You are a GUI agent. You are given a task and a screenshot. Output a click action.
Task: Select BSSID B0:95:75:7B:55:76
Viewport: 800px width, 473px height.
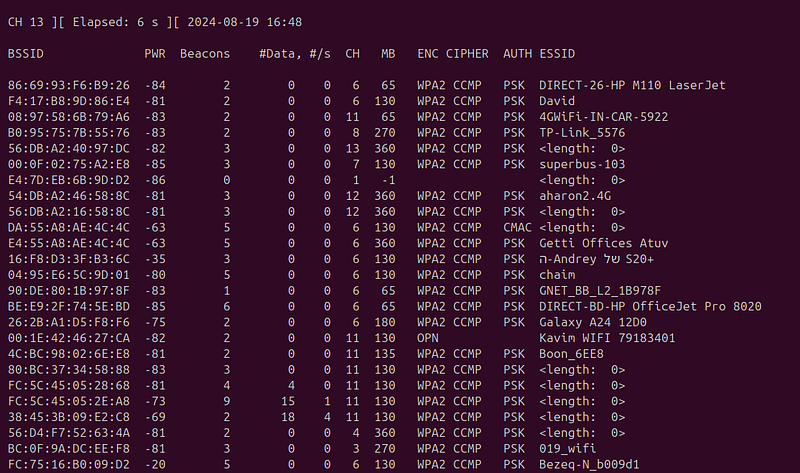point(68,133)
